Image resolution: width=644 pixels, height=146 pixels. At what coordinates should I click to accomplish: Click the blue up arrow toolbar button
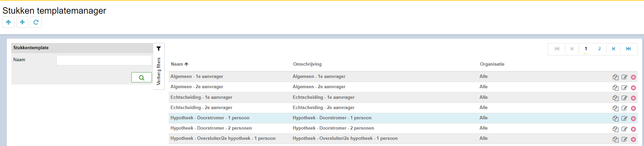pyautogui.click(x=9, y=22)
